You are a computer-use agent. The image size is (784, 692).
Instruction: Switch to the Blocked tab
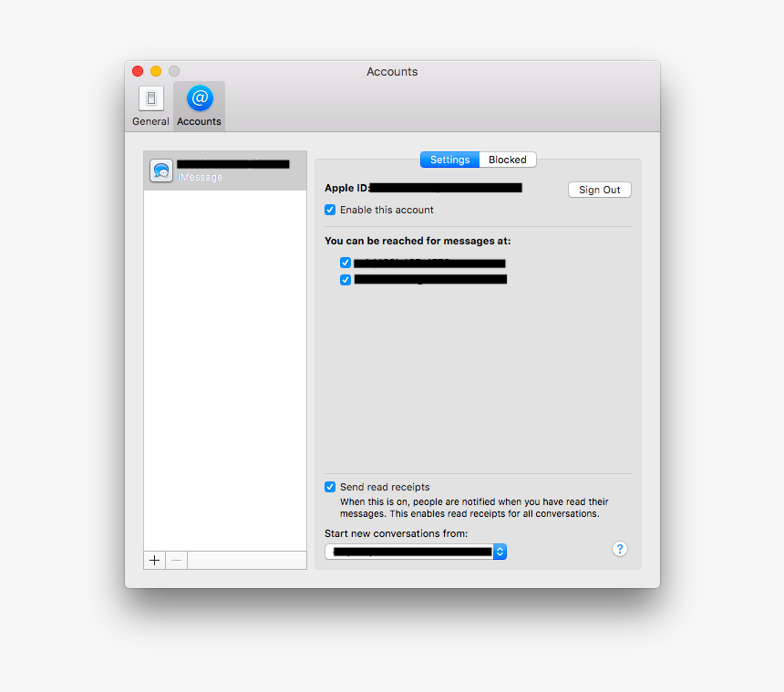508,160
